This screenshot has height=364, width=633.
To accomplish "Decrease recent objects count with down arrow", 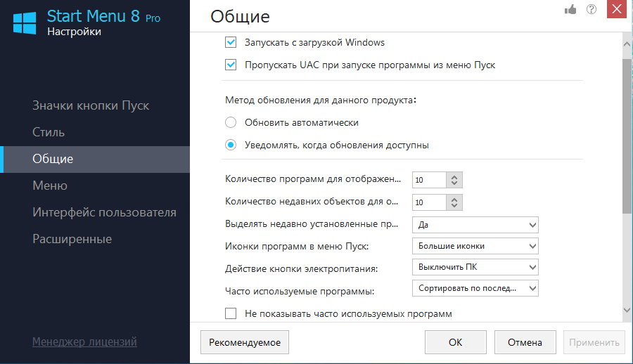I will pos(454,206).
